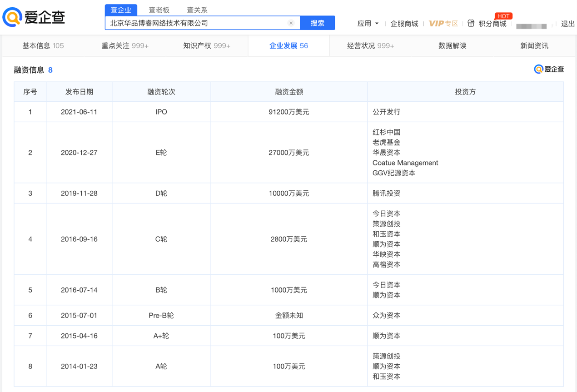Screen dimensions: 577x392
Task: Click the 金额未知 amount cell
Action: 289,315
